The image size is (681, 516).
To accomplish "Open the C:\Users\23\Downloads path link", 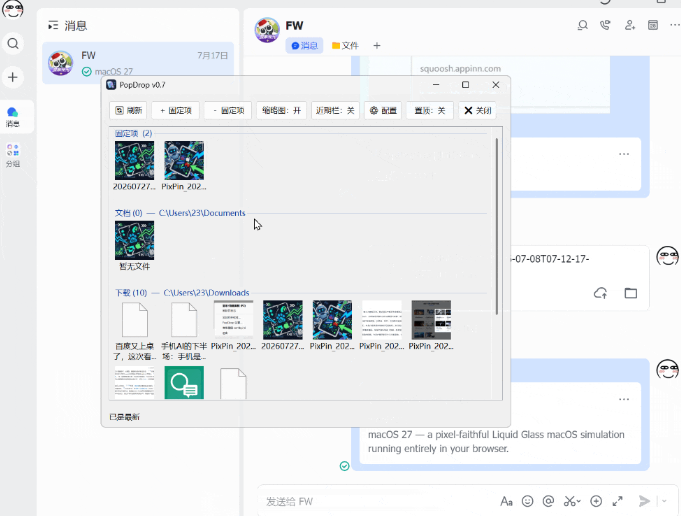I will tap(206, 293).
